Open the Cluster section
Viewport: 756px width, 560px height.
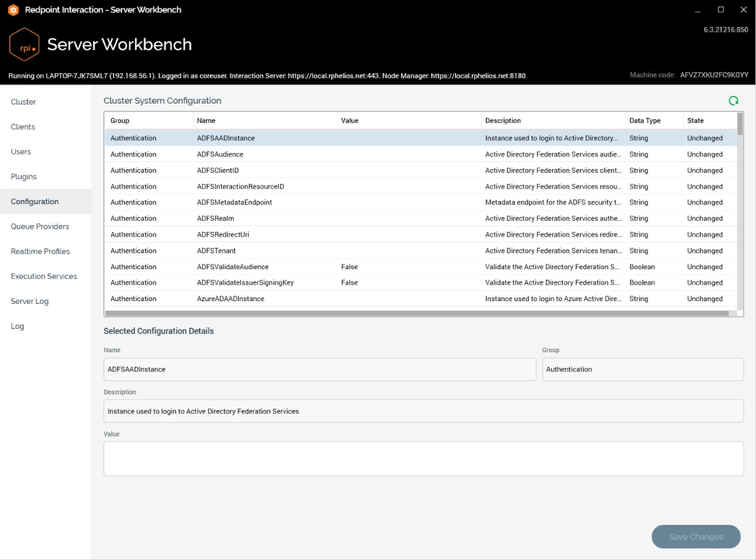point(23,102)
